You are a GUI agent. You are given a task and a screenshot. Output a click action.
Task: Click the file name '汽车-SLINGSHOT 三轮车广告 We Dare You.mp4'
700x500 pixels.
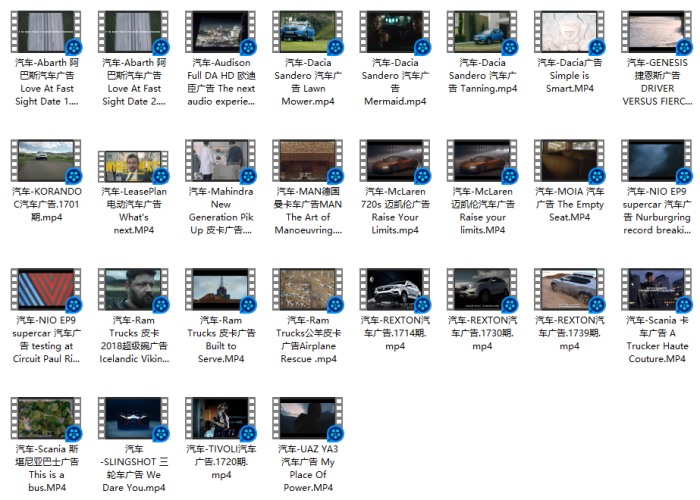click(x=133, y=468)
